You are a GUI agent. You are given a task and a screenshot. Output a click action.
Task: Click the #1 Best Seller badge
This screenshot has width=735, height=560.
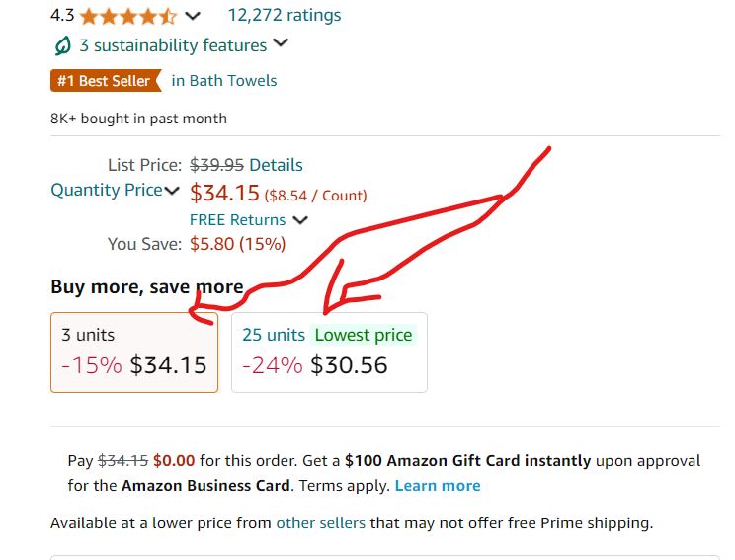coord(106,81)
